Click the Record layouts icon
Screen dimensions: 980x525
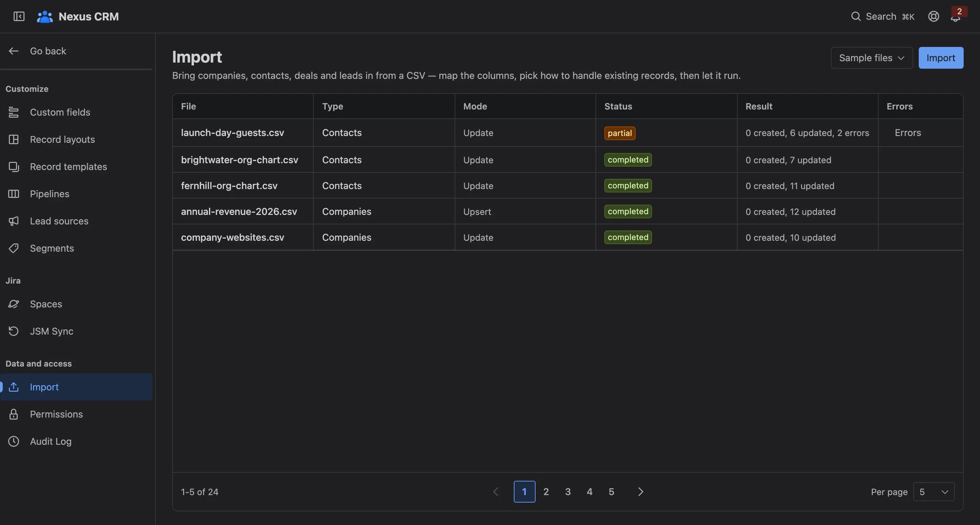(x=14, y=139)
